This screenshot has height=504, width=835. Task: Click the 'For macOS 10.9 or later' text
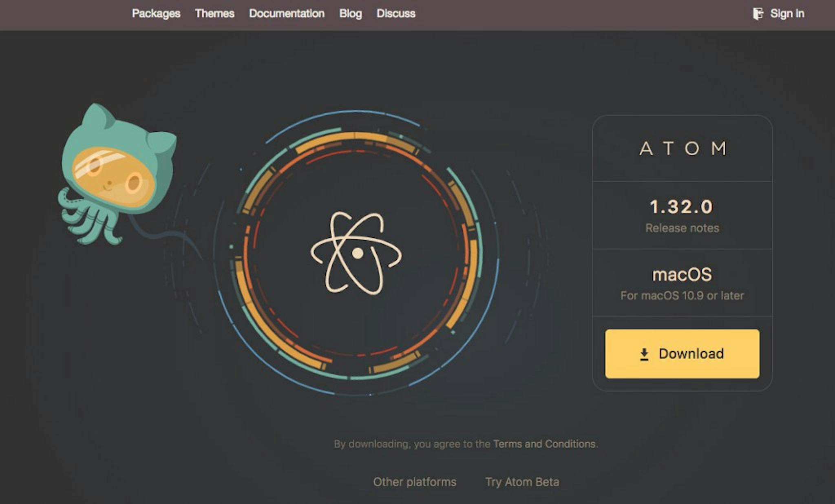682,296
